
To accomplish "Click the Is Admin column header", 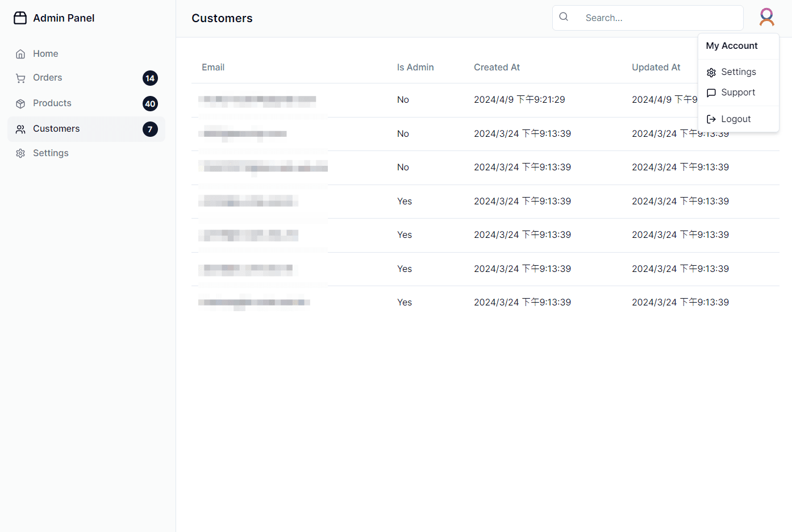I will tap(415, 68).
